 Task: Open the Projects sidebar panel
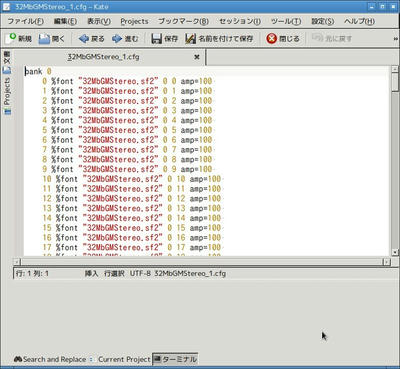coord(7,95)
